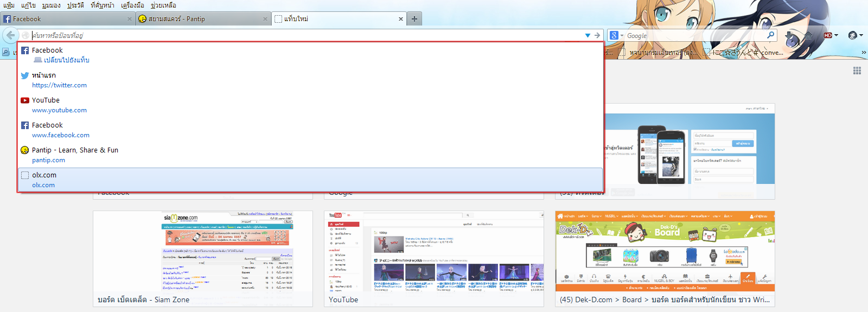Click the Go arrow in address bar

click(597, 35)
